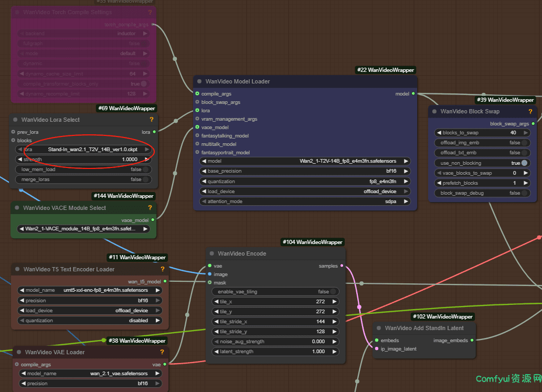Decrease the tile_x value
The image size is (542, 392).
[x=216, y=302]
